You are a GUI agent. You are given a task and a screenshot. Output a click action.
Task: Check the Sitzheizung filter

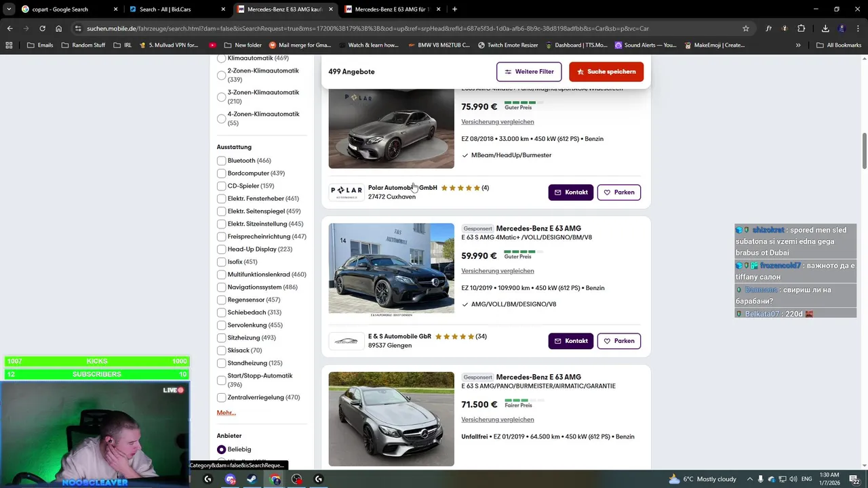[x=221, y=338]
